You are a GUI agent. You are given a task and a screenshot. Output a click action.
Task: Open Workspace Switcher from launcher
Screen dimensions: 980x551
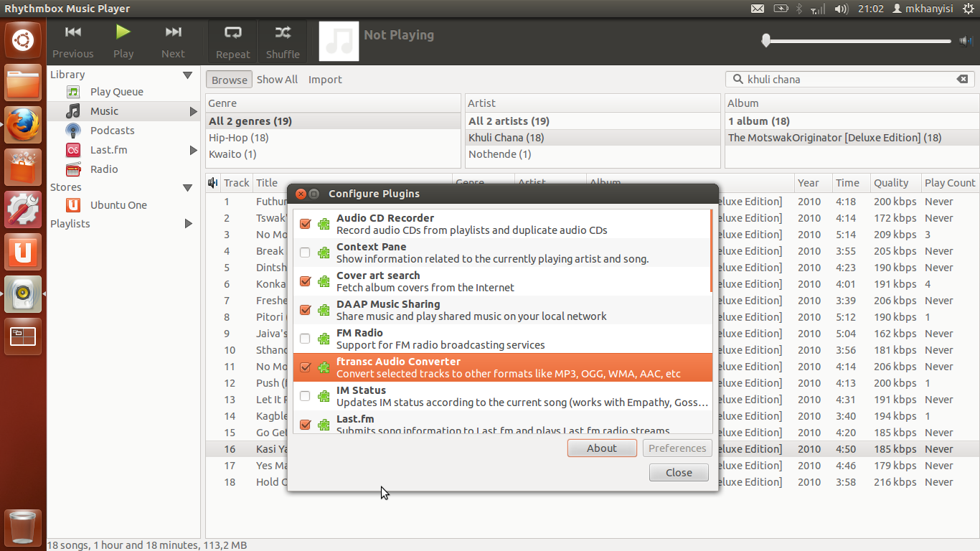pyautogui.click(x=23, y=336)
